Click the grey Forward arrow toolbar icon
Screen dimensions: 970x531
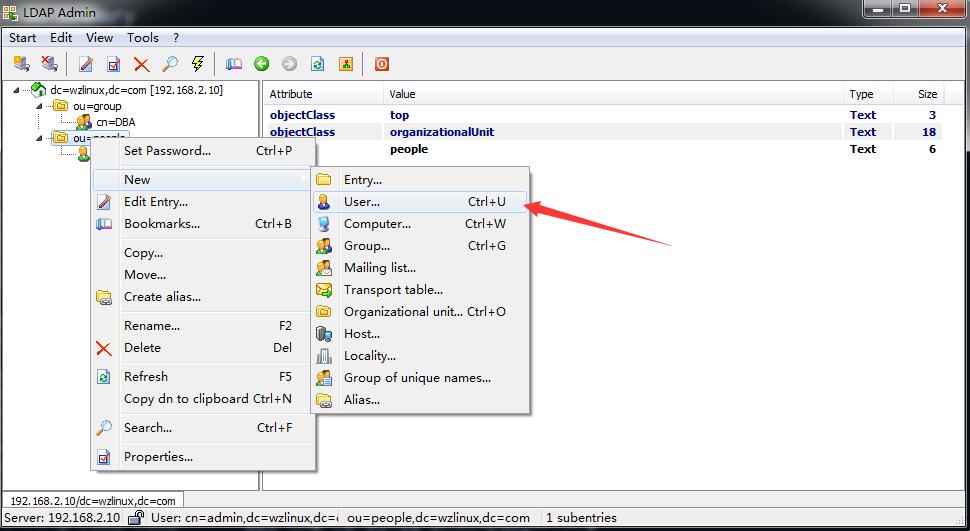290,64
